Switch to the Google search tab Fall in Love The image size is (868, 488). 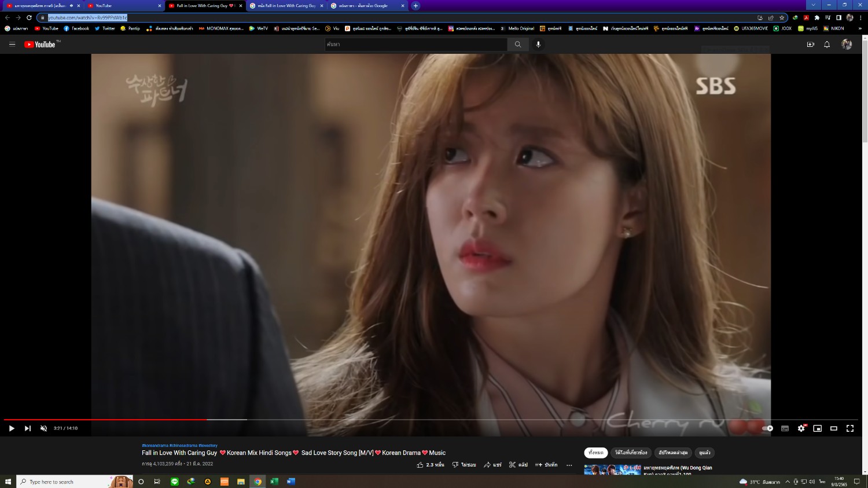(286, 6)
